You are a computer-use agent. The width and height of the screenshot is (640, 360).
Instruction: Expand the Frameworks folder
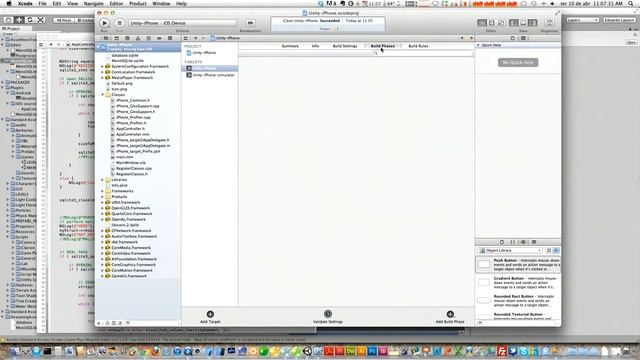pos(102,191)
